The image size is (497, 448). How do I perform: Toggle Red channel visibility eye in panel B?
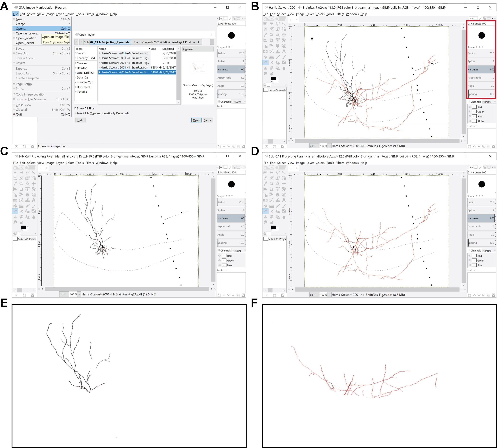click(470, 107)
